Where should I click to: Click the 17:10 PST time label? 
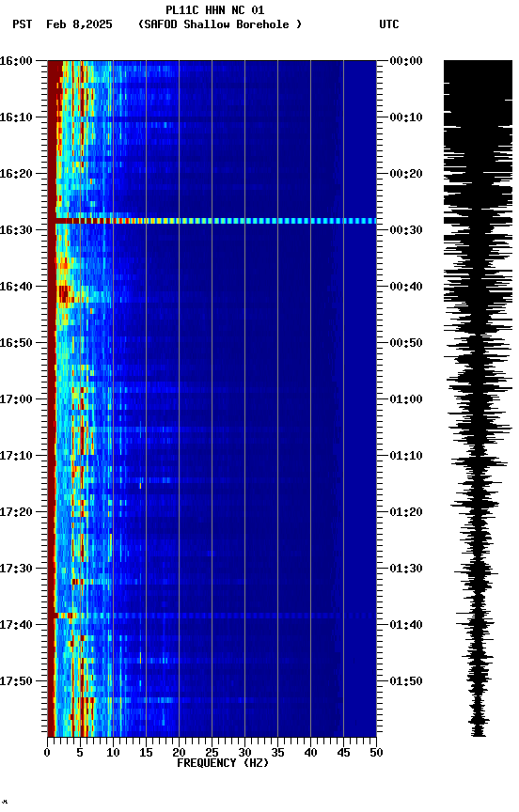[16, 456]
